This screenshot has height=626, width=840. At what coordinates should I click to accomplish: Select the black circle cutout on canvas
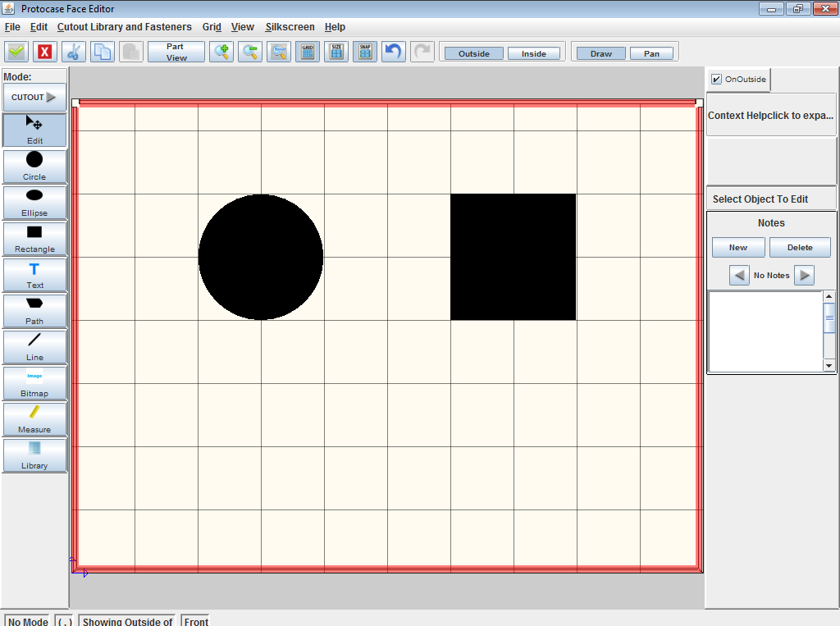pos(261,257)
